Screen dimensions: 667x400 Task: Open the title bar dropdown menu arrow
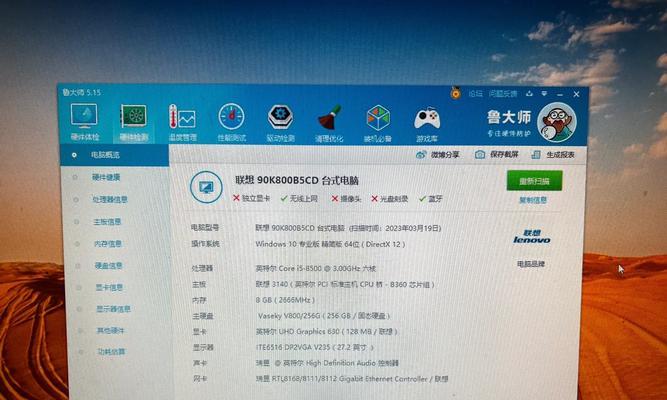pos(544,94)
